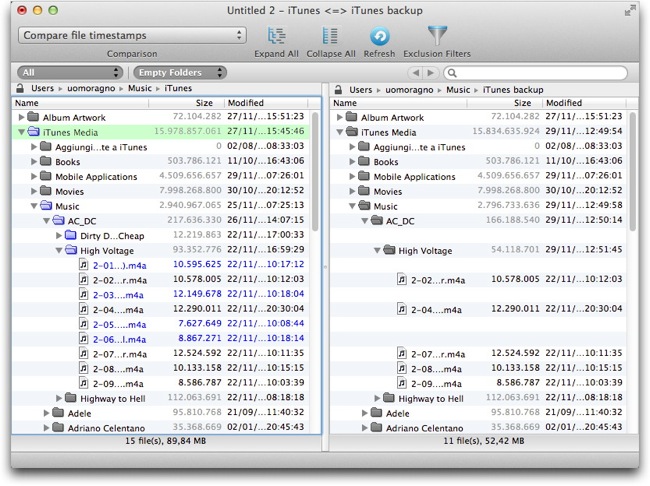Open the All filter popup
Viewport: 650px width, 486px height.
[x=70, y=73]
